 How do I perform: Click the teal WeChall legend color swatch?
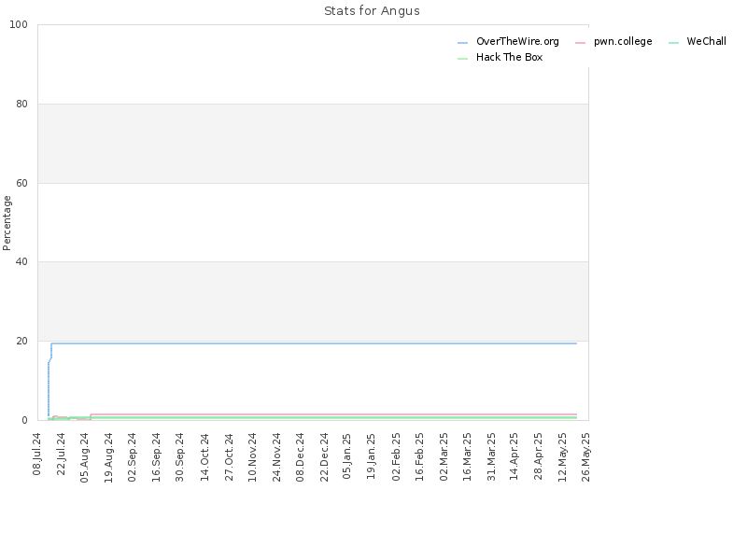[x=673, y=43]
